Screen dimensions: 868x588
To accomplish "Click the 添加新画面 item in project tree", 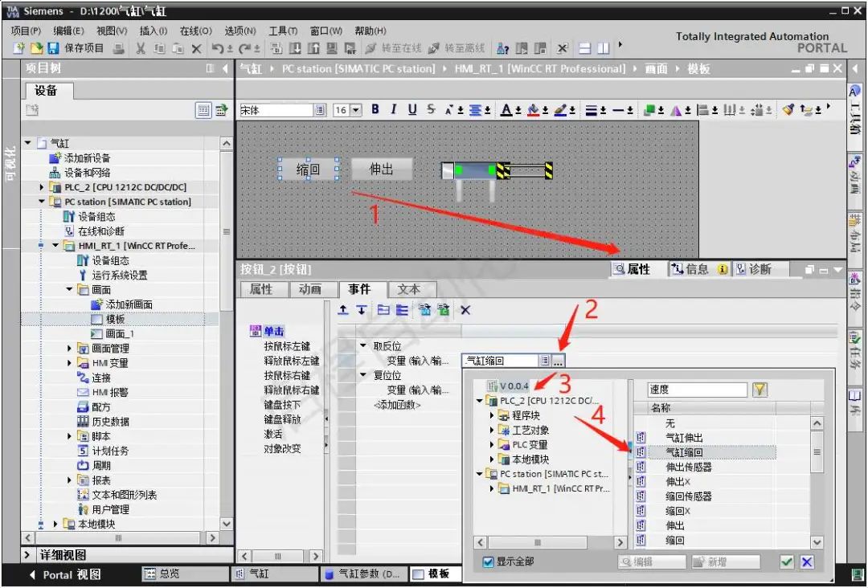I will (x=129, y=304).
